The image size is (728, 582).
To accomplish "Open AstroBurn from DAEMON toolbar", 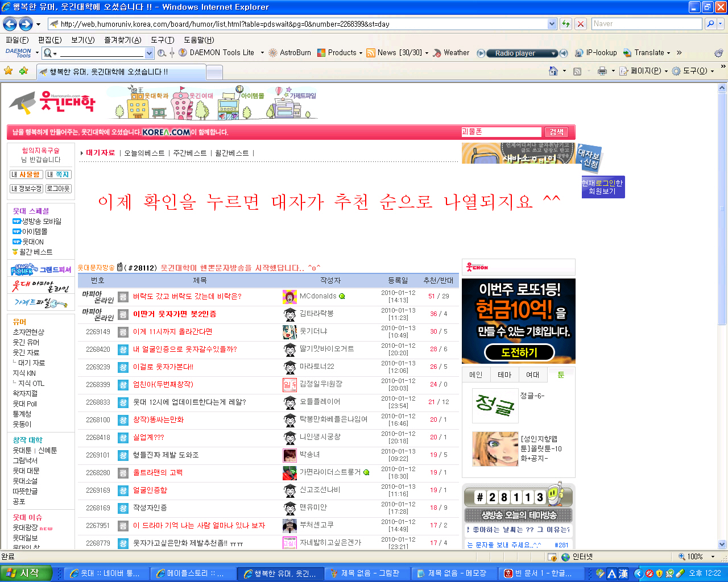I will tap(290, 52).
